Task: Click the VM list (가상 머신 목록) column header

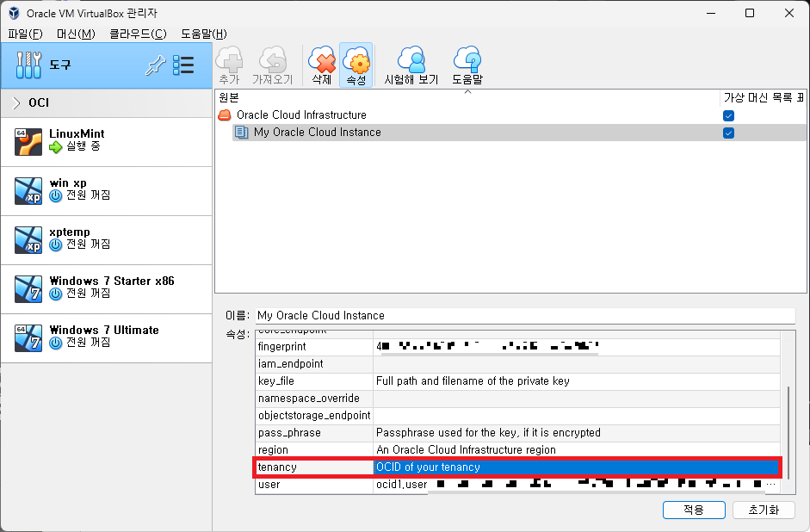Action: click(x=763, y=97)
